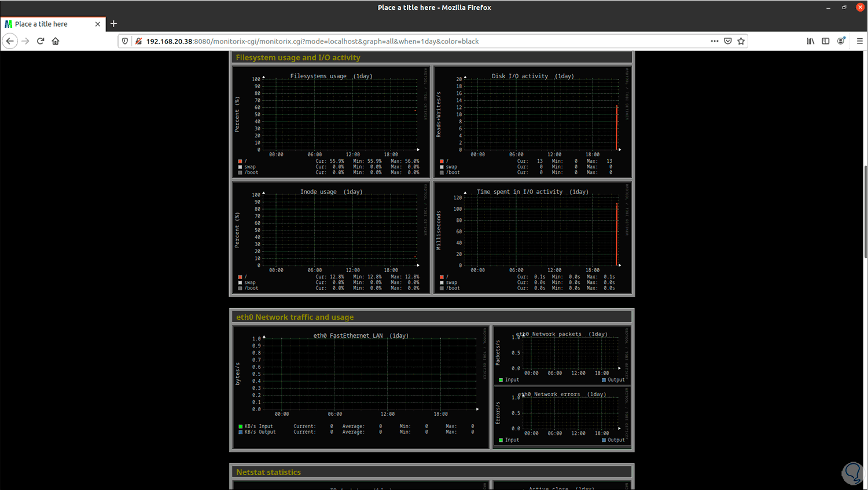
Task: Click the tracking protection shield icon
Action: pos(125,41)
